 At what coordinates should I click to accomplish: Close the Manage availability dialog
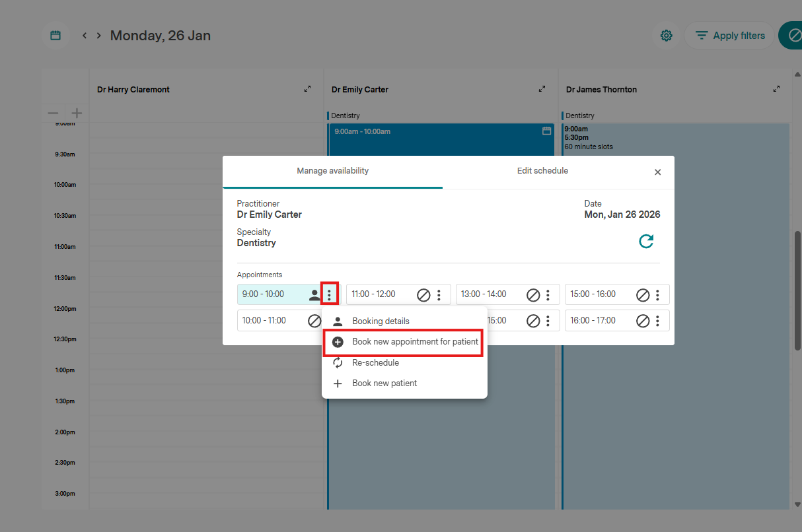point(657,172)
